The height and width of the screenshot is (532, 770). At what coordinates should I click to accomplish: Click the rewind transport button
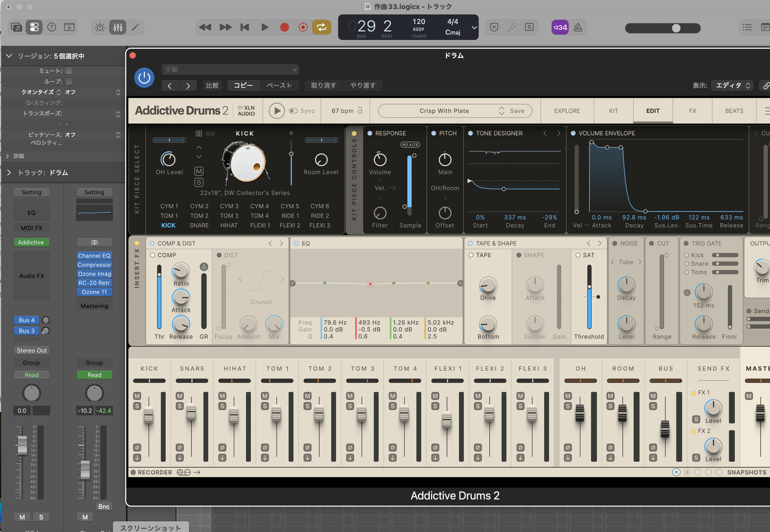(x=205, y=27)
